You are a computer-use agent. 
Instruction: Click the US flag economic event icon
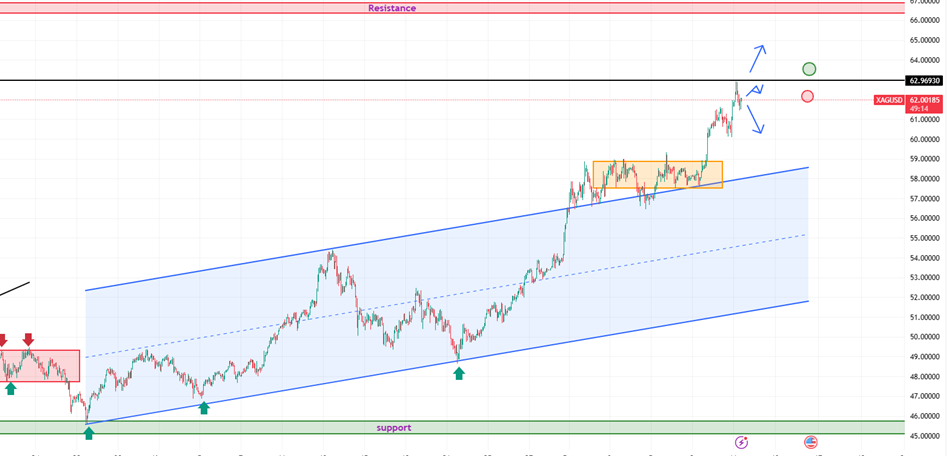pos(810,441)
